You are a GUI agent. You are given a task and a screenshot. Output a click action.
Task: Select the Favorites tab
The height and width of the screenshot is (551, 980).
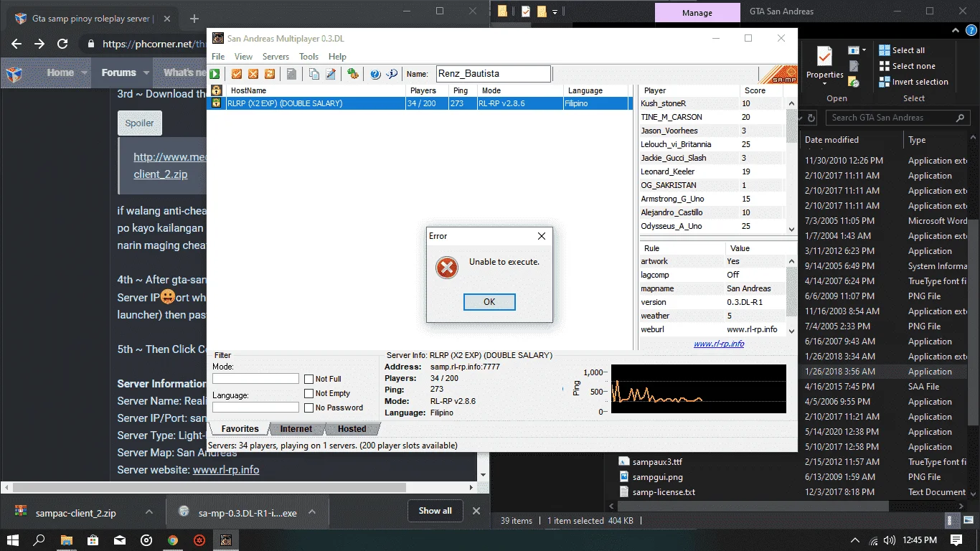coord(240,429)
